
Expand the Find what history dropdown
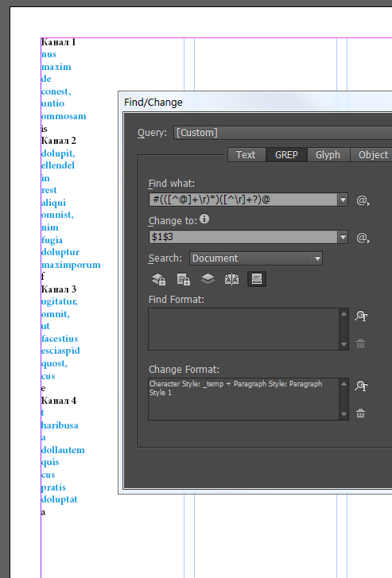[x=343, y=200]
